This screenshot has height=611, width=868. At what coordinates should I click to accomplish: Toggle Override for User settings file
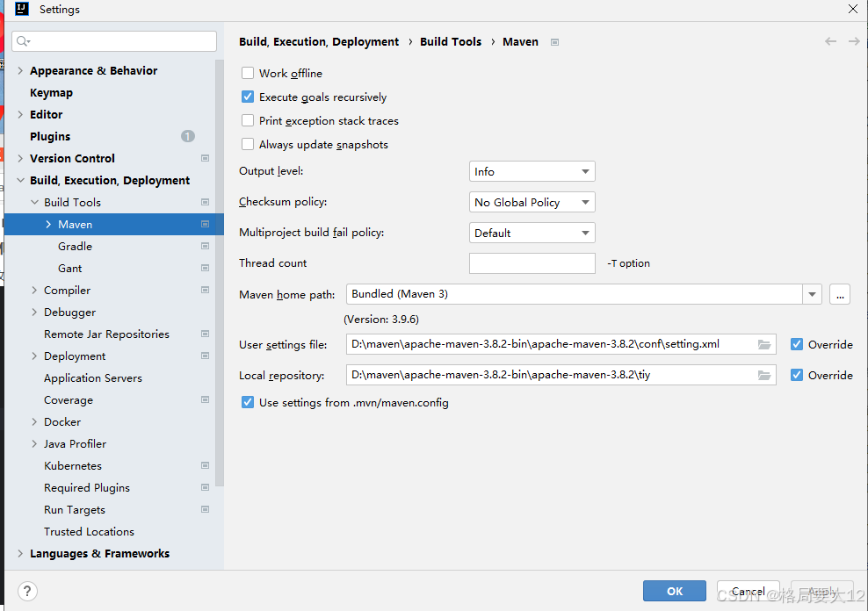(797, 344)
